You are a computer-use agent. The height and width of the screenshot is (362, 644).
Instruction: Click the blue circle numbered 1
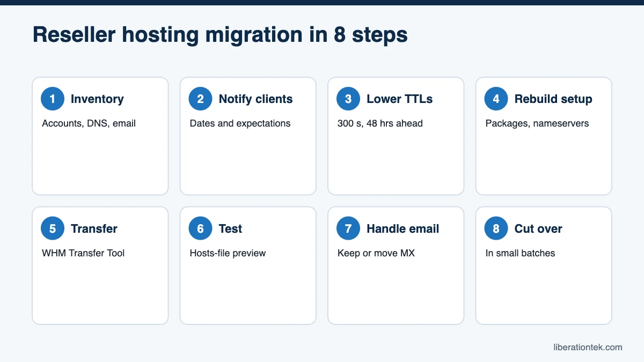(x=53, y=99)
